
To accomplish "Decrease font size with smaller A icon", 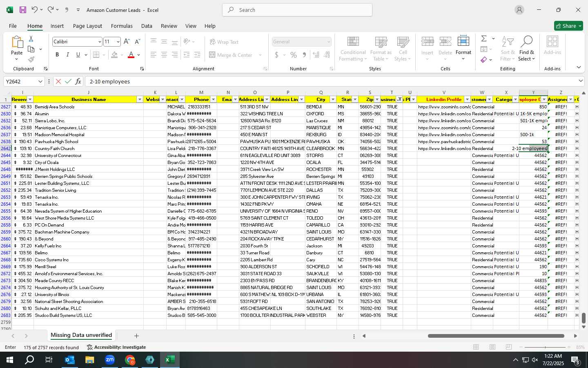I will [137, 42].
